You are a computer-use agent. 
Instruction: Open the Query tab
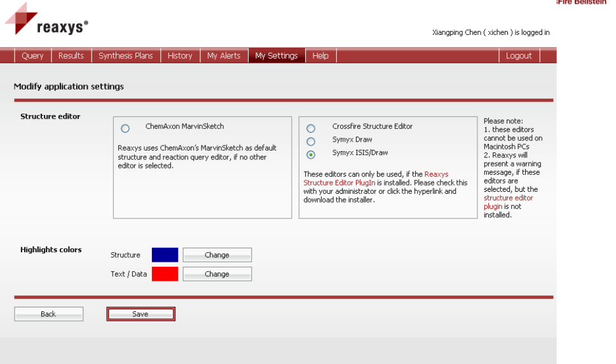pos(32,56)
